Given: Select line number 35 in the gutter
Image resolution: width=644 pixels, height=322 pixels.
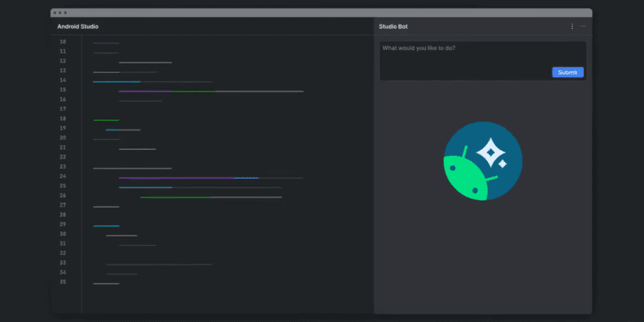Looking at the screenshot, I should [x=63, y=282].
